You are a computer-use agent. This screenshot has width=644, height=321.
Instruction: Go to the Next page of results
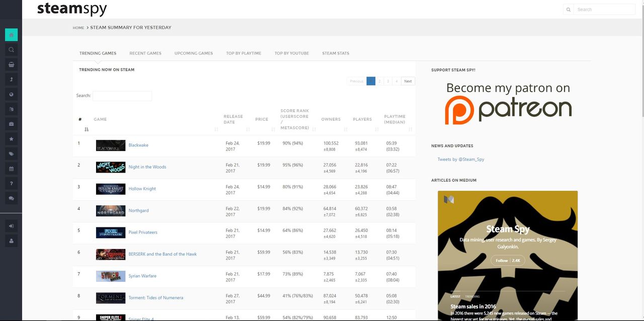(408, 81)
